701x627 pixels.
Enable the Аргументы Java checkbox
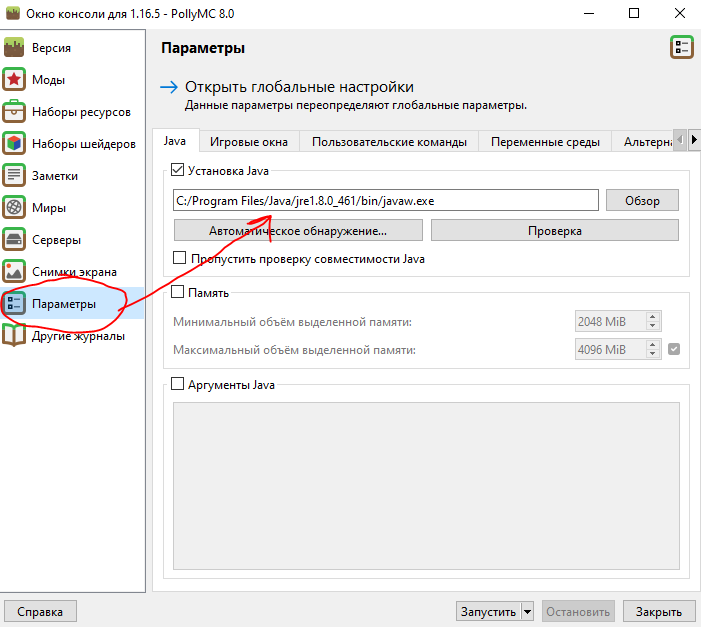click(177, 384)
